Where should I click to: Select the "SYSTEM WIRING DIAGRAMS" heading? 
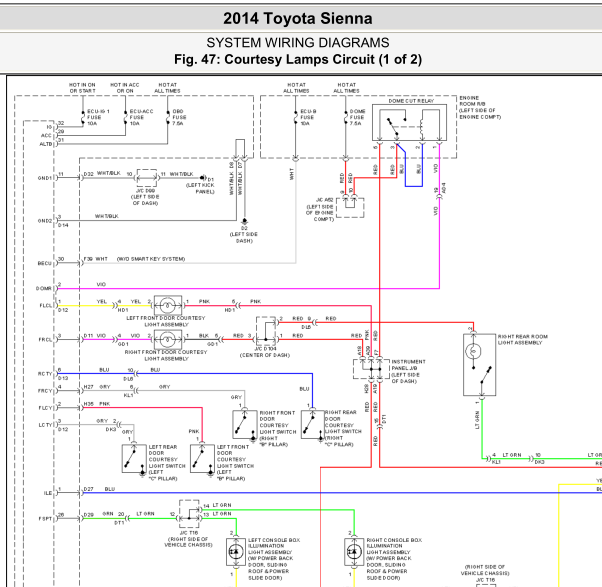pyautogui.click(x=298, y=42)
